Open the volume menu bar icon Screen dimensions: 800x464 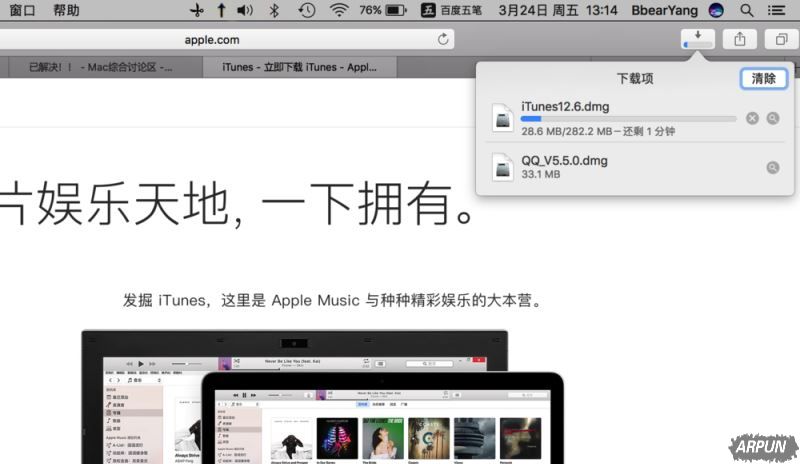pyautogui.click(x=245, y=10)
